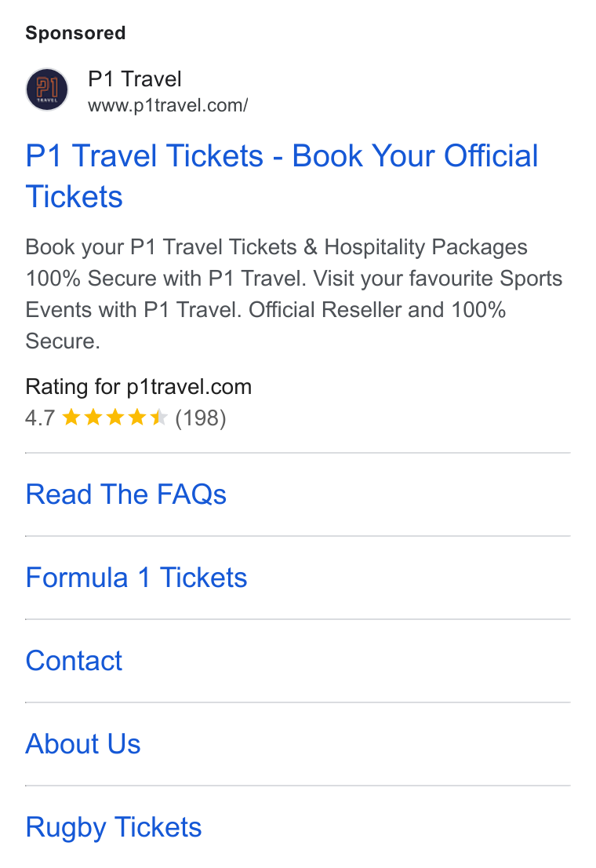Click the Hospitality Packages text in description
The width and height of the screenshot is (596, 868).
click(x=426, y=247)
